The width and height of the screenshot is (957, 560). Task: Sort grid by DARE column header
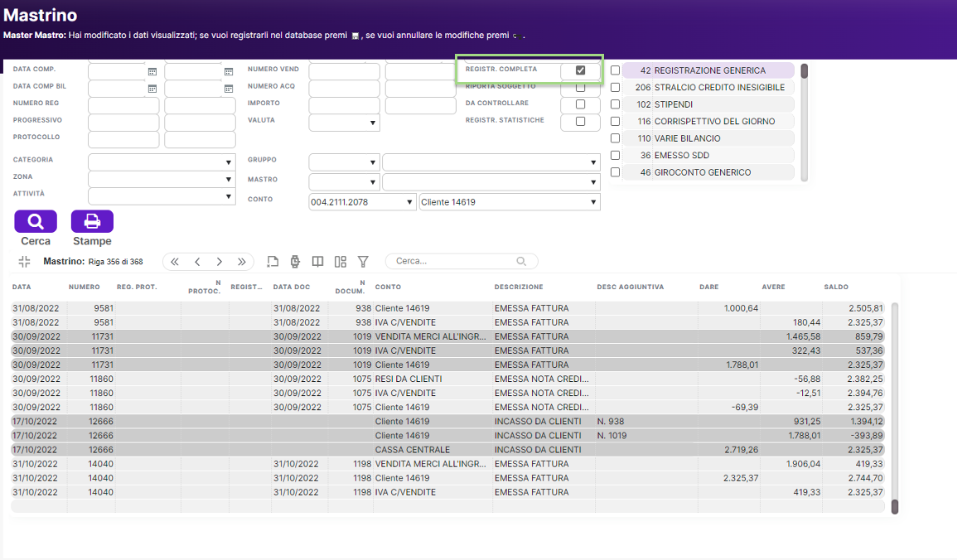click(709, 287)
